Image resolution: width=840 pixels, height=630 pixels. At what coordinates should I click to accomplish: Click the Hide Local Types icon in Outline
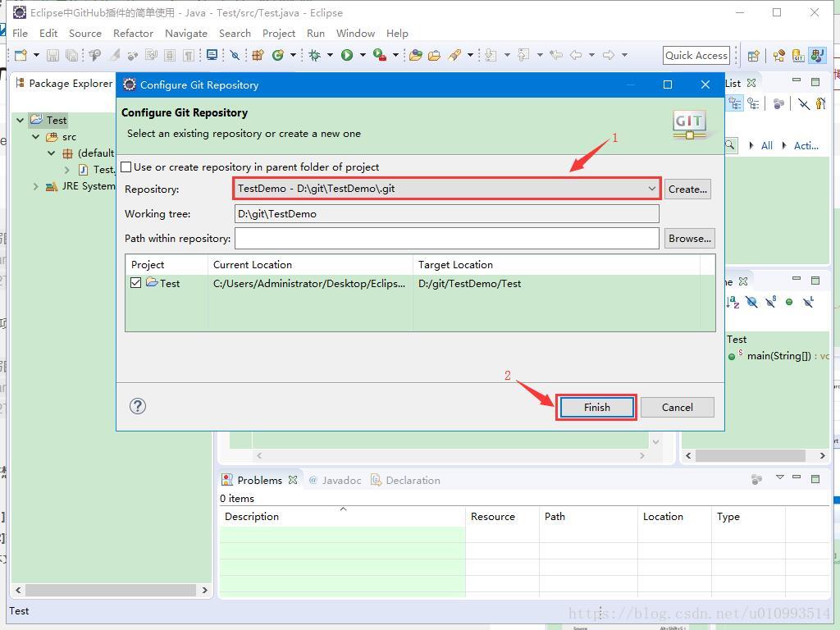click(808, 302)
